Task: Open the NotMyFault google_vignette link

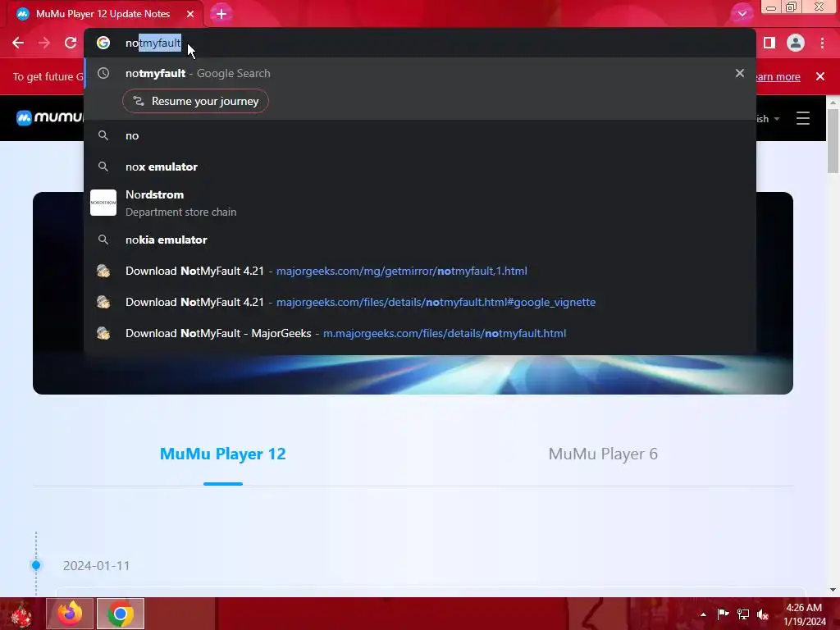Action: 420,302
